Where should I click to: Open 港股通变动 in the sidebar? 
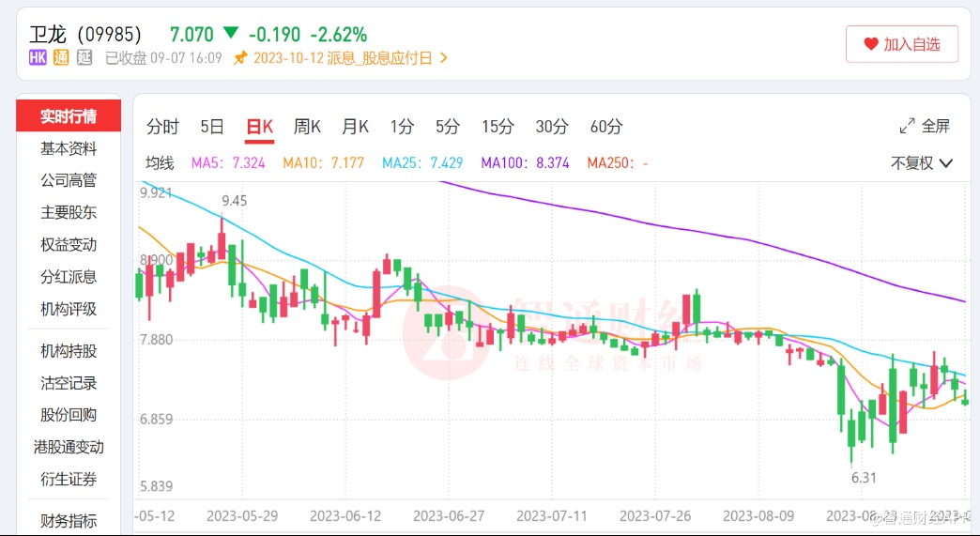click(69, 447)
